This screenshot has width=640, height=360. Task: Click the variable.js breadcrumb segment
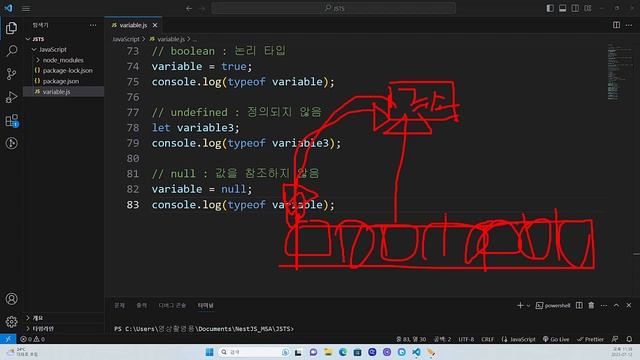click(x=171, y=39)
